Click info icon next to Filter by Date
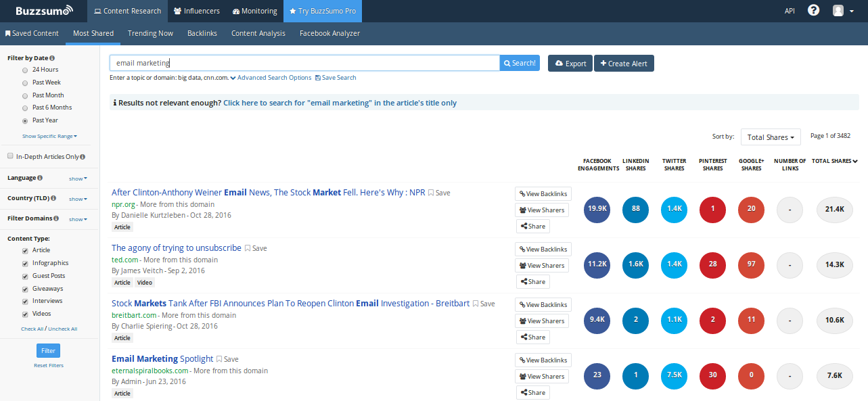 click(53, 58)
